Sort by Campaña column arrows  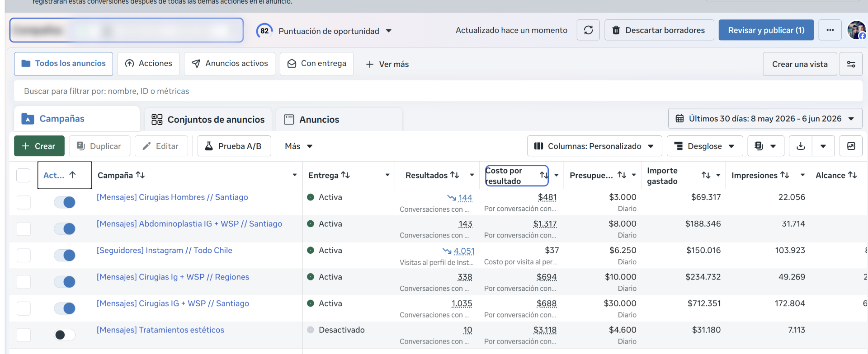[x=141, y=175]
